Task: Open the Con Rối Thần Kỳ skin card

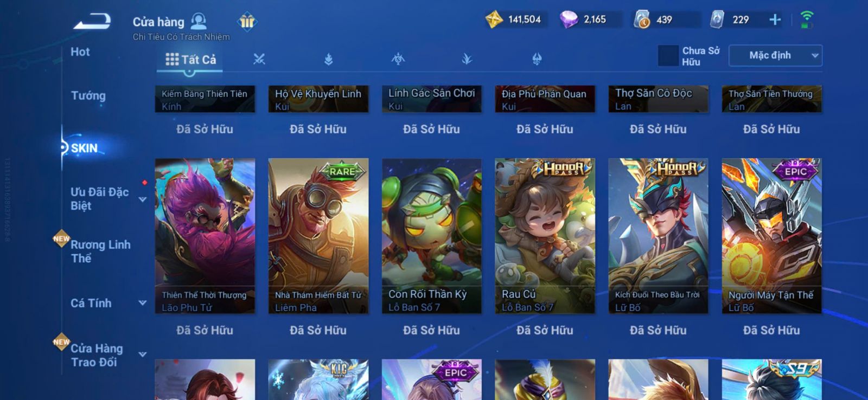Action: (x=431, y=236)
